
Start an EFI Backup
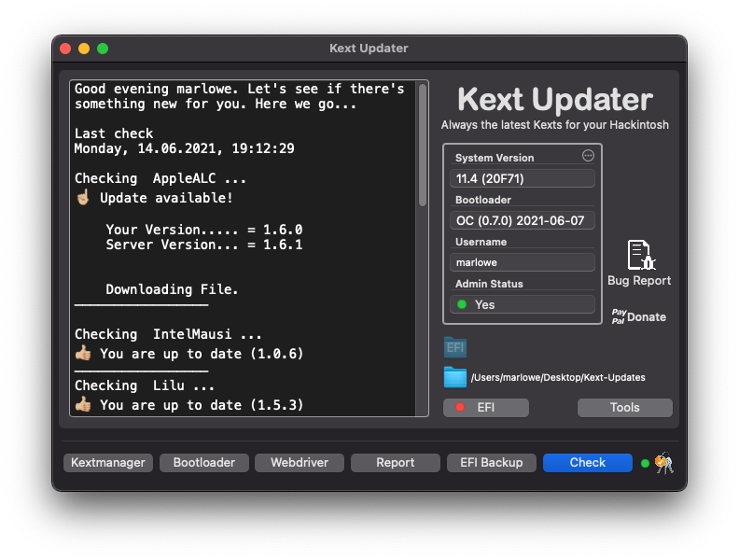[492, 462]
